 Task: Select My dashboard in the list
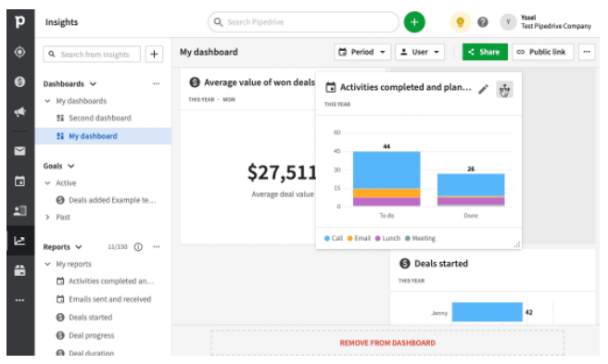(103, 136)
